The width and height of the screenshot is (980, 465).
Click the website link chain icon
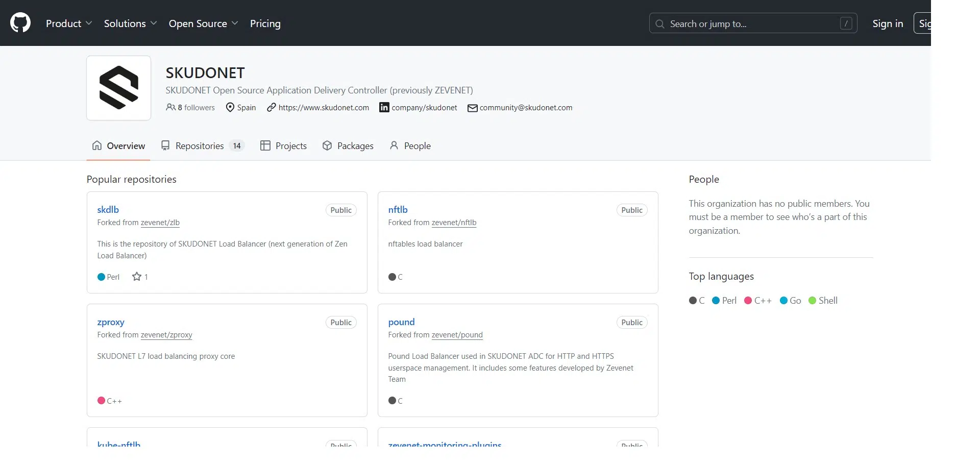[271, 107]
